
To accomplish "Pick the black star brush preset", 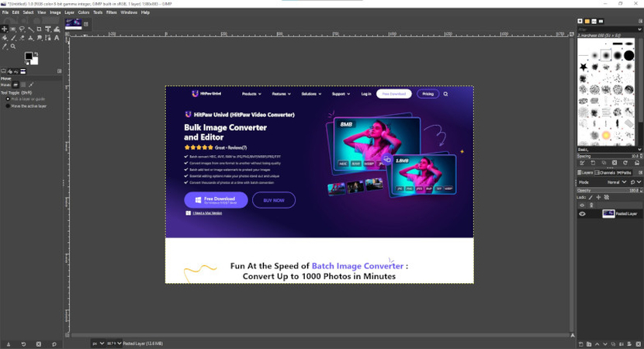I will coord(583,67).
